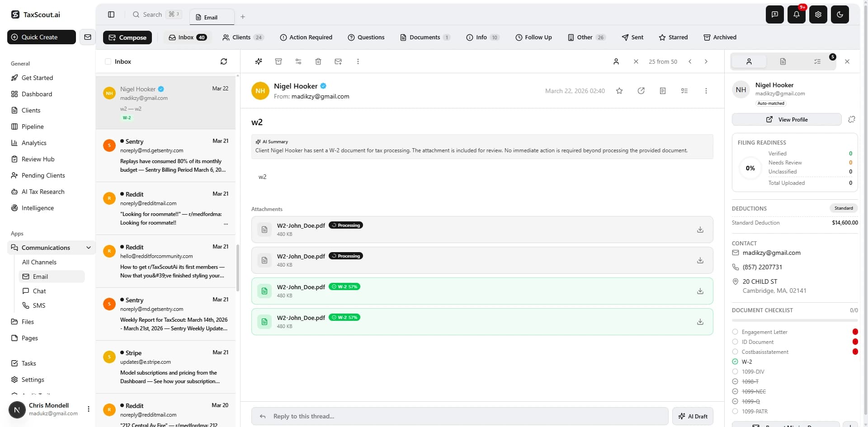
Task: Click the follow-up clock arrow icon in header
Action: [x=641, y=91]
